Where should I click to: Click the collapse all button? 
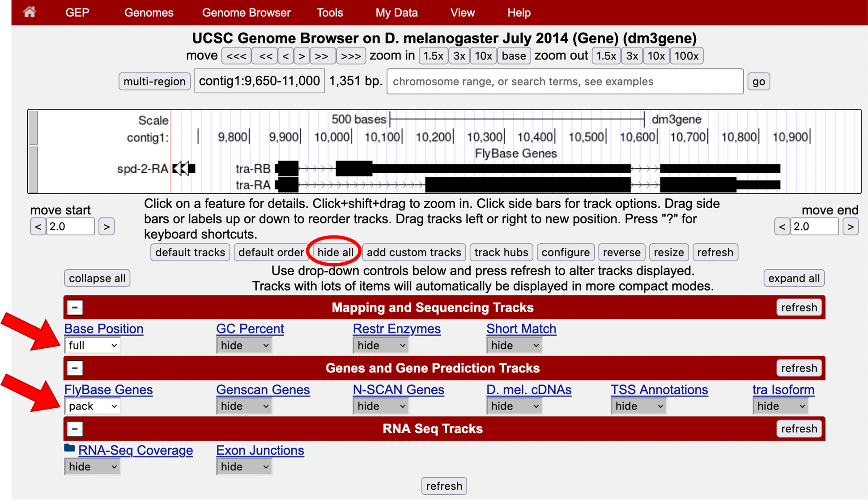coord(97,278)
